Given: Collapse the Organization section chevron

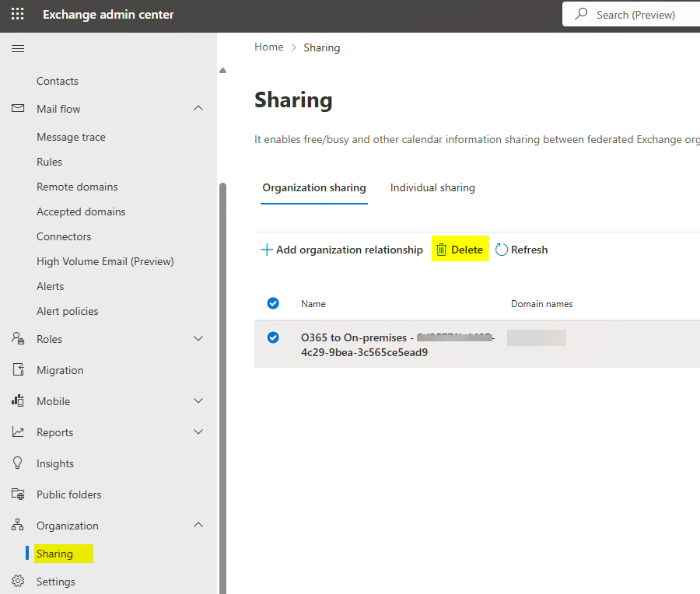Looking at the screenshot, I should (198, 526).
